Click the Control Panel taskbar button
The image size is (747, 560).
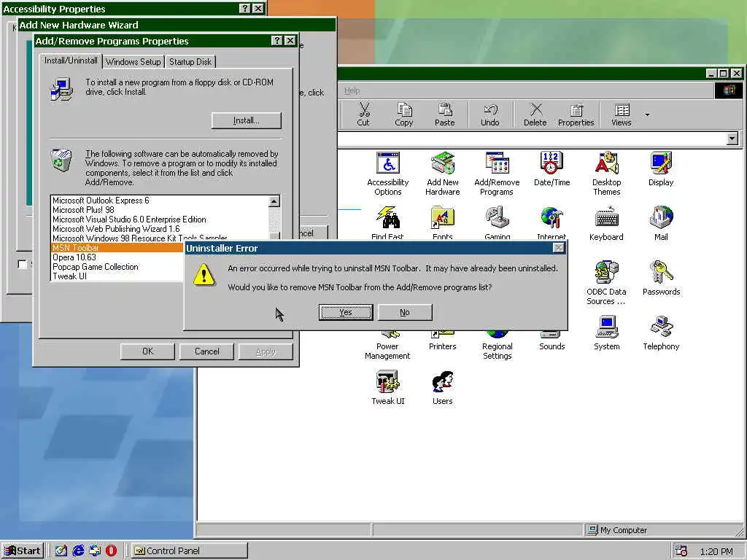coord(190,551)
